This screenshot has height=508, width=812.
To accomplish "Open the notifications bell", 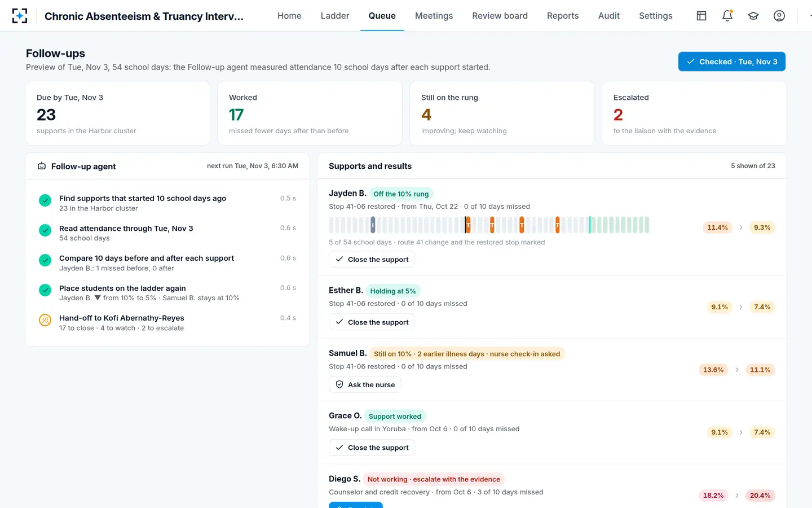I will coord(727,16).
